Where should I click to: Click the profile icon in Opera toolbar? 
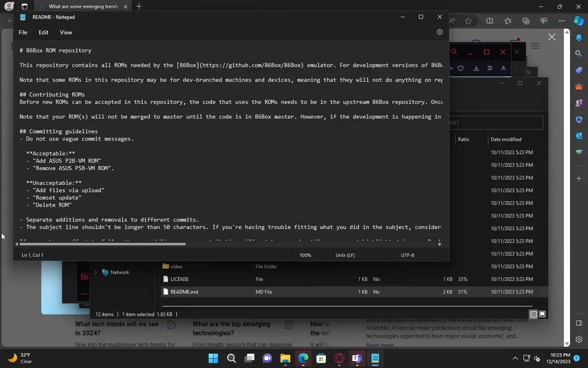(503, 68)
